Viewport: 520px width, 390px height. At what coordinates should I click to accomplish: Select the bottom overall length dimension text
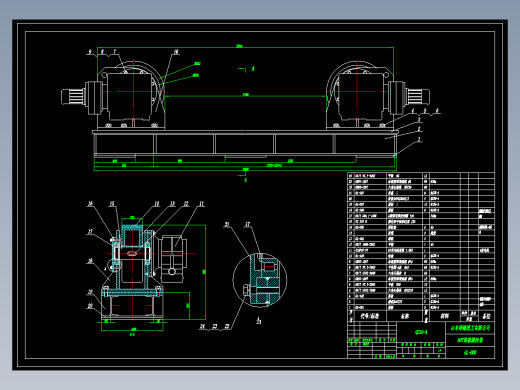pos(245,169)
